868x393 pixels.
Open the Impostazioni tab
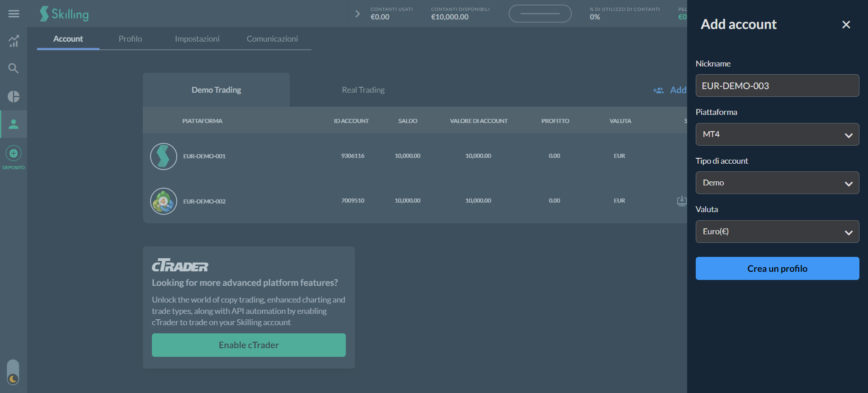pyautogui.click(x=197, y=39)
